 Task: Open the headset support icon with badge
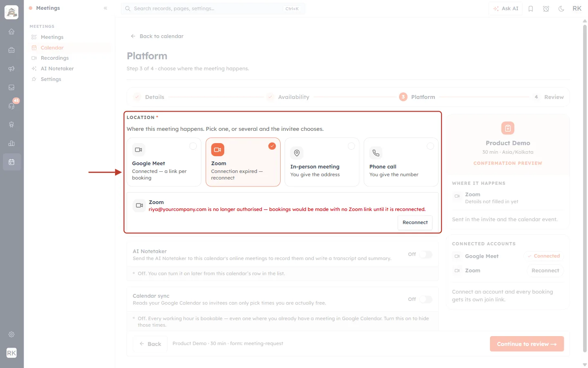(11, 106)
